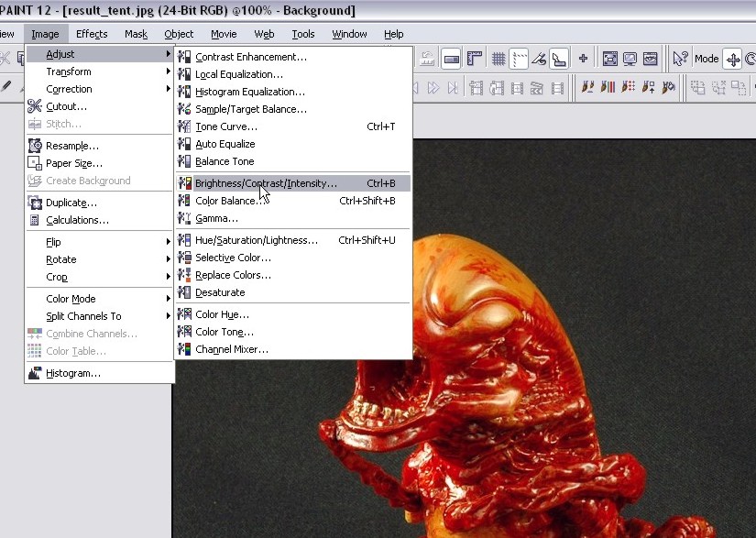The height and width of the screenshot is (538, 756).
Task: Open Color Tone adjustment
Action: pos(293,332)
